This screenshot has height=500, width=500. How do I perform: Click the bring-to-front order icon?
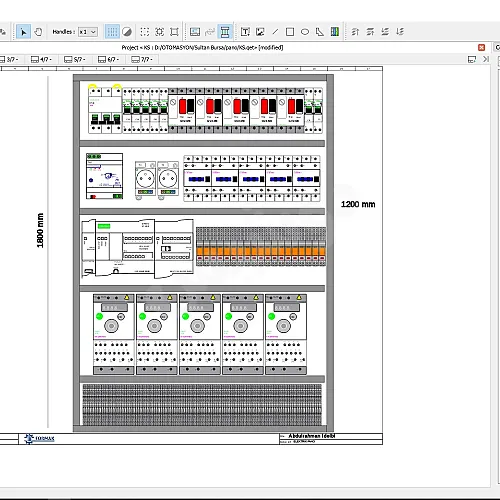click(355, 32)
